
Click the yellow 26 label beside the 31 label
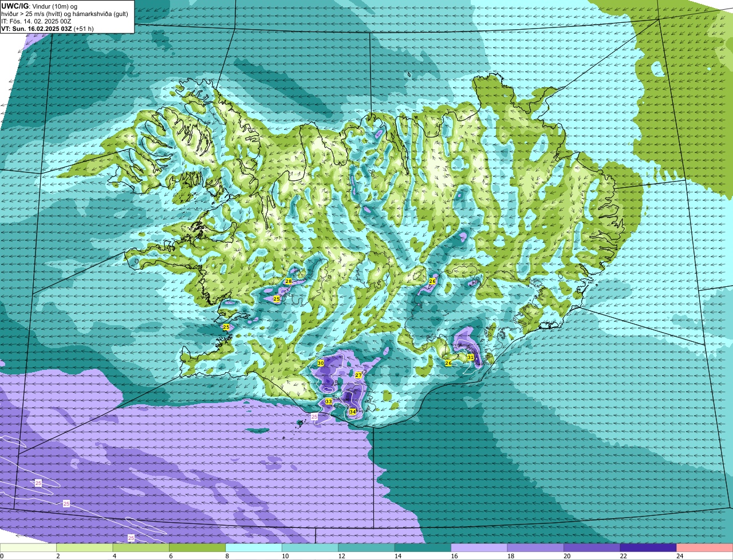tap(448, 363)
